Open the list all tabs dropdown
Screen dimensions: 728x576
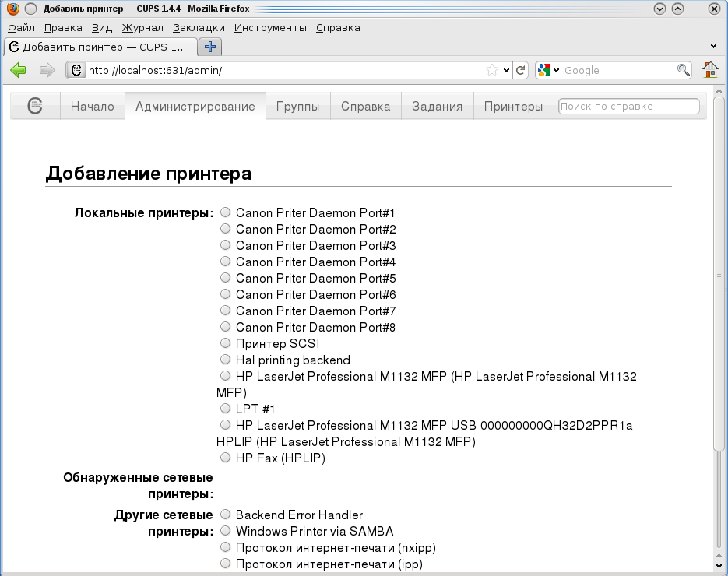714,47
